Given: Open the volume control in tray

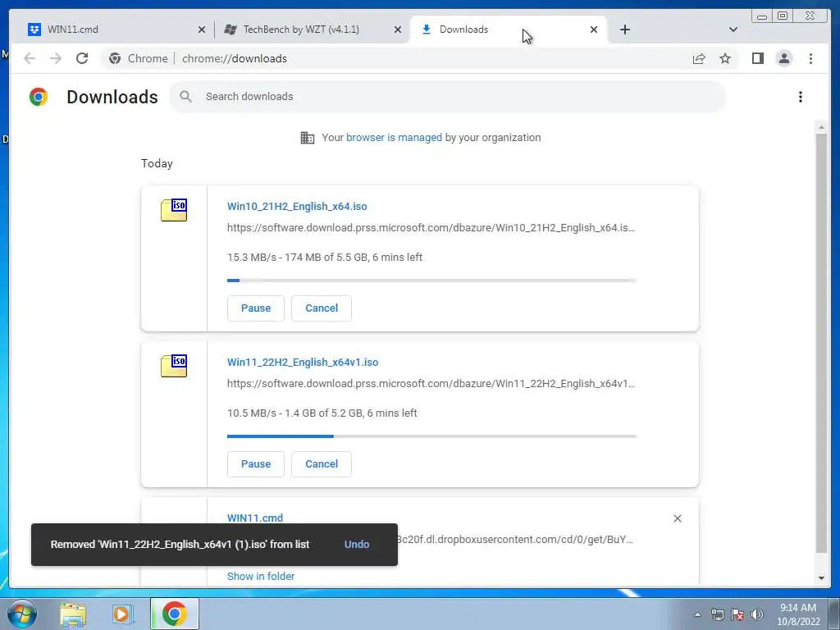Looking at the screenshot, I should coord(757,614).
